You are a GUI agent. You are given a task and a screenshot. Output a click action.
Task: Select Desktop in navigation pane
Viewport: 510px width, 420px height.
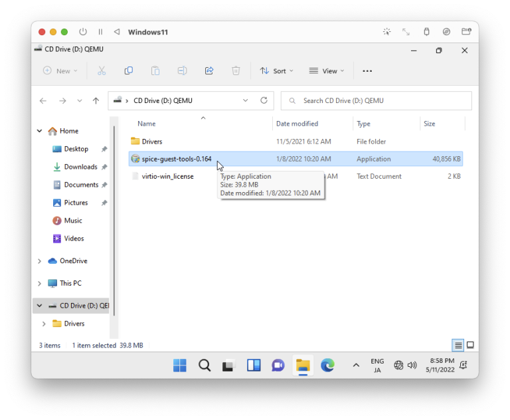(x=76, y=149)
